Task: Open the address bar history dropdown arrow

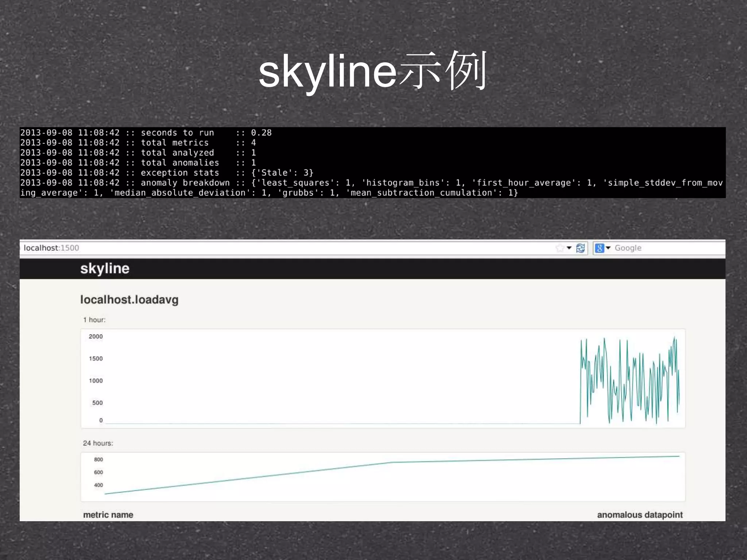Action: point(569,248)
